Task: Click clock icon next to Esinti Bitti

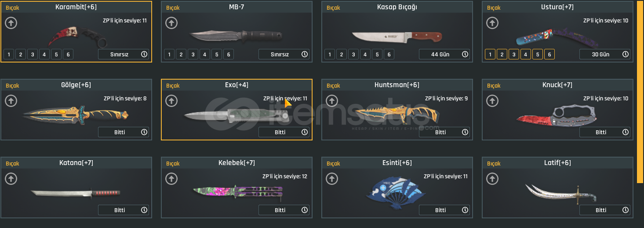Action: (465, 210)
